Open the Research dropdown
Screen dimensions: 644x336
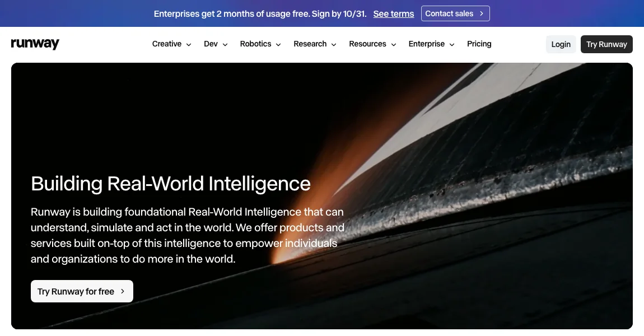point(315,44)
